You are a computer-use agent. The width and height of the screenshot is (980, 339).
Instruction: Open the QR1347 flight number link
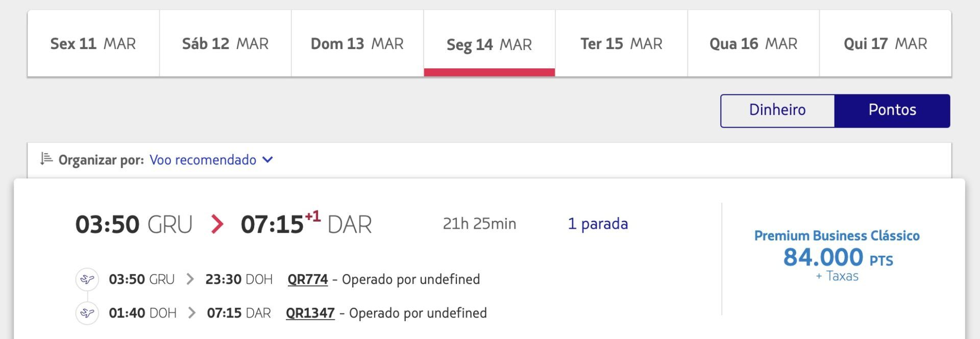tap(310, 312)
